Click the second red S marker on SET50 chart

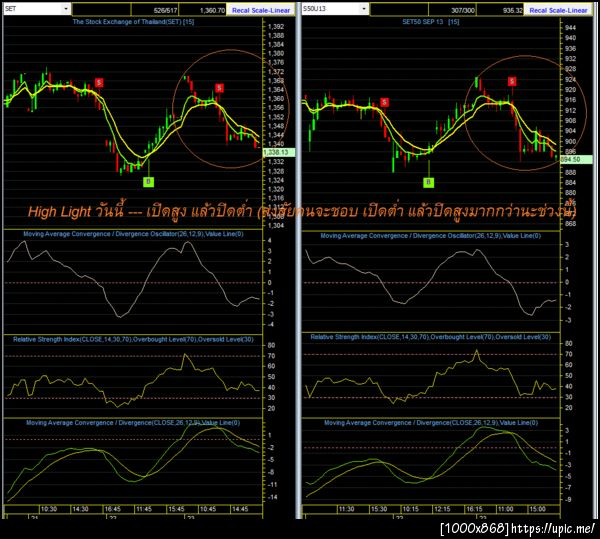512,81
